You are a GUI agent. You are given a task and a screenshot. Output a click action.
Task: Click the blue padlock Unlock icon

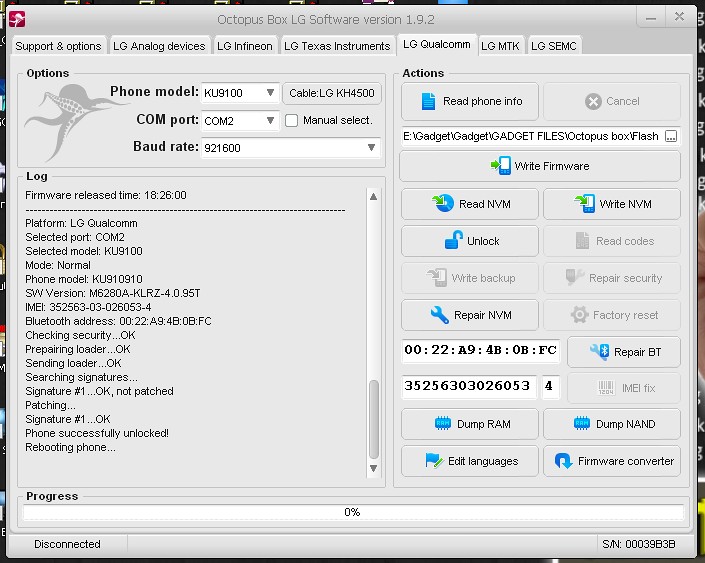454,240
